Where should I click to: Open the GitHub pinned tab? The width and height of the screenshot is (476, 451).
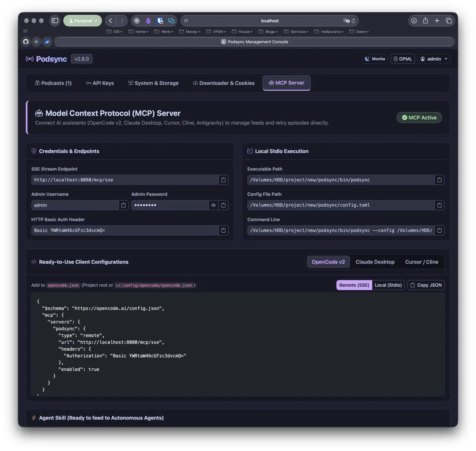pyautogui.click(x=26, y=42)
